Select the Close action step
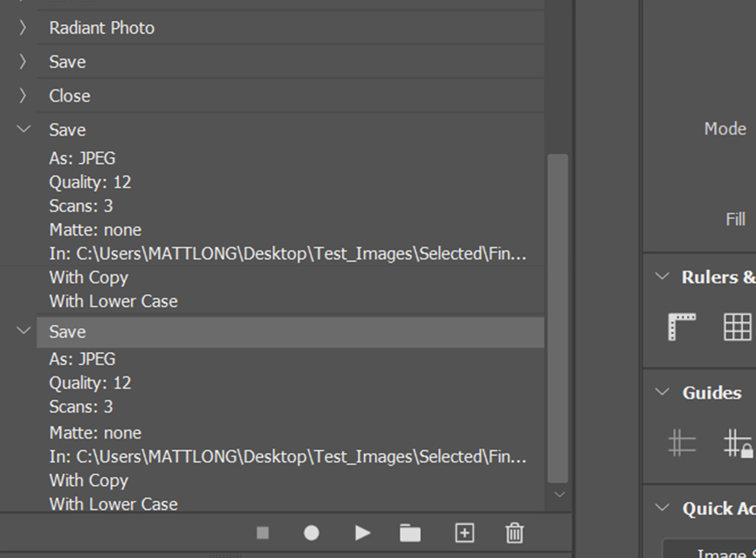Image resolution: width=756 pixels, height=558 pixels. 70,96
